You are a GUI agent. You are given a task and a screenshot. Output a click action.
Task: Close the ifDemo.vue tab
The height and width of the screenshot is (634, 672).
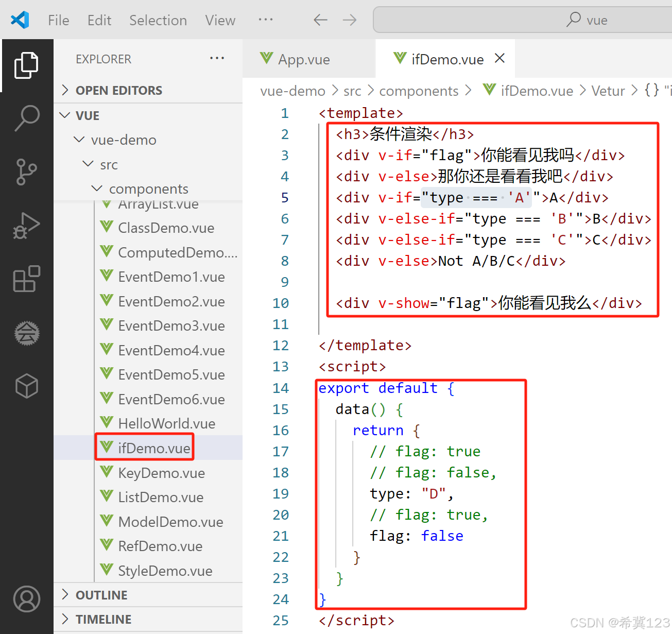(499, 58)
